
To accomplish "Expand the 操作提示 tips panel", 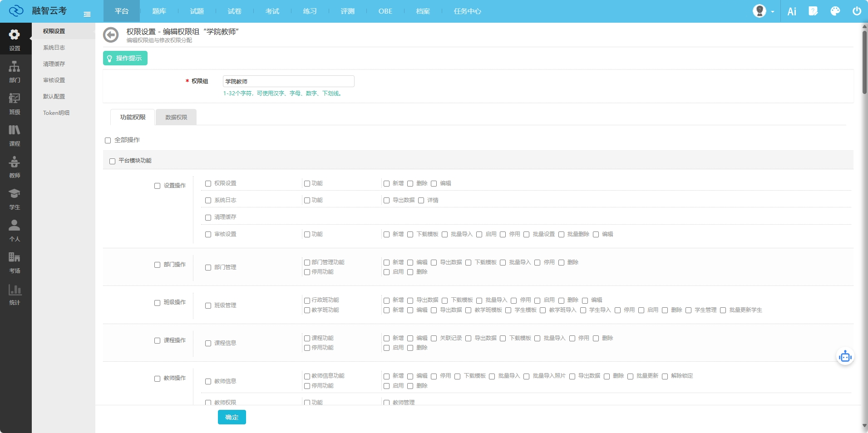I will [x=125, y=58].
